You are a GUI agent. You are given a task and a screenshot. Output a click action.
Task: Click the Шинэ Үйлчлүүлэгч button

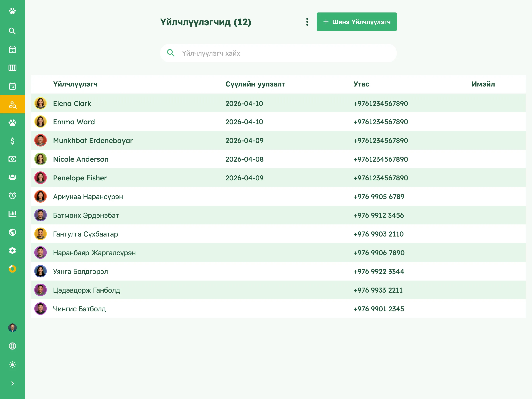(x=356, y=22)
